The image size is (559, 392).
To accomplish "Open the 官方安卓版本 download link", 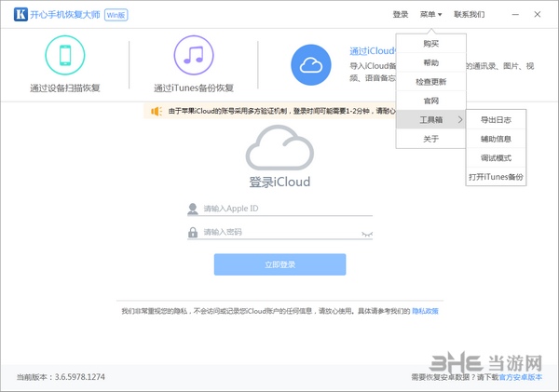I will [521, 377].
